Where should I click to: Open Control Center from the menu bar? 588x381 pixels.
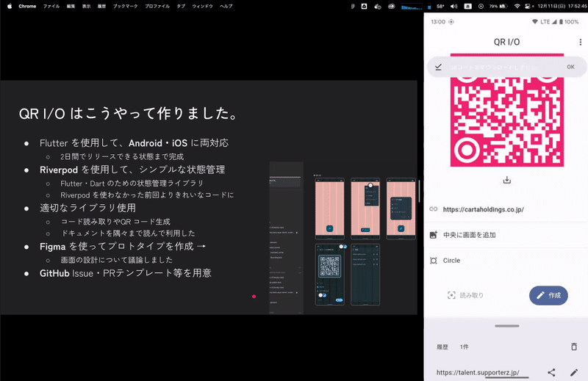coord(528,6)
